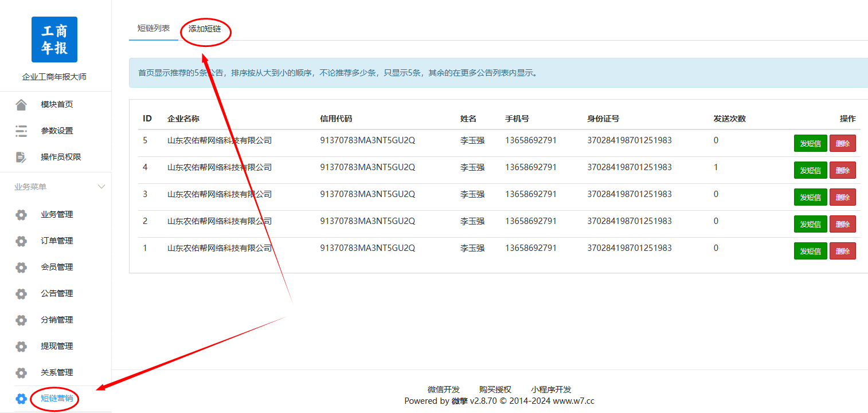The width and height of the screenshot is (868, 413).
Task: Open 操作员权限 menu item
Action: click(x=61, y=157)
